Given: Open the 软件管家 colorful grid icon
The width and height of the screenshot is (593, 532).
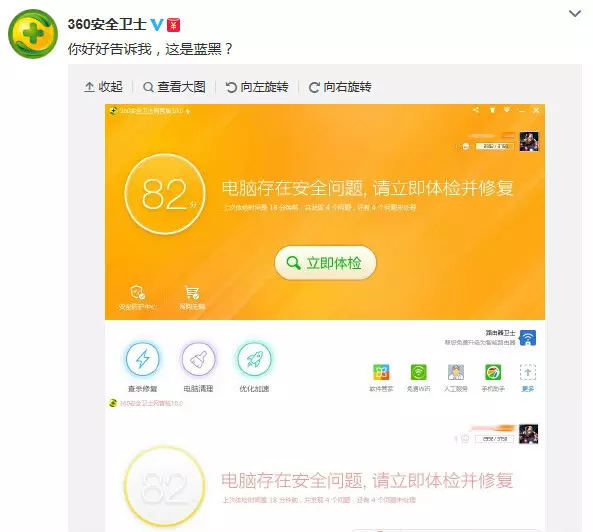Looking at the screenshot, I should point(381,372).
